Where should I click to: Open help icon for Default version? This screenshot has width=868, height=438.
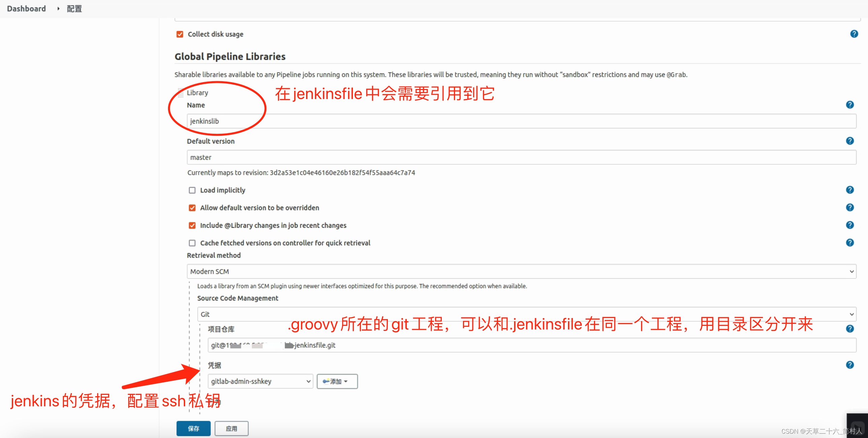pyautogui.click(x=850, y=141)
